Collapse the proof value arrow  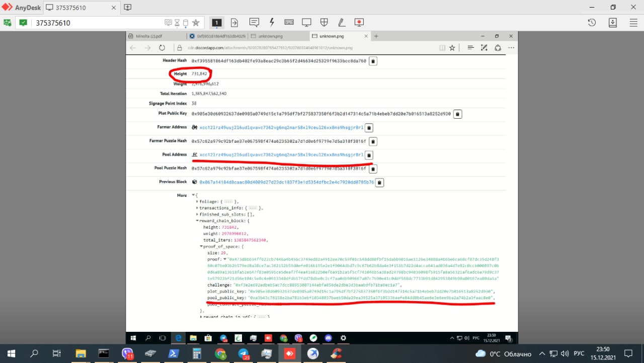(225, 259)
